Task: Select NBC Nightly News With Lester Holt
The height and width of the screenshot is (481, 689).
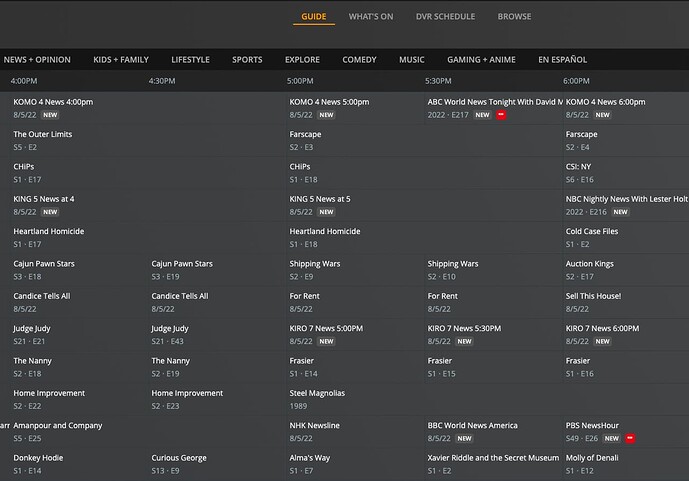Action: point(626,205)
